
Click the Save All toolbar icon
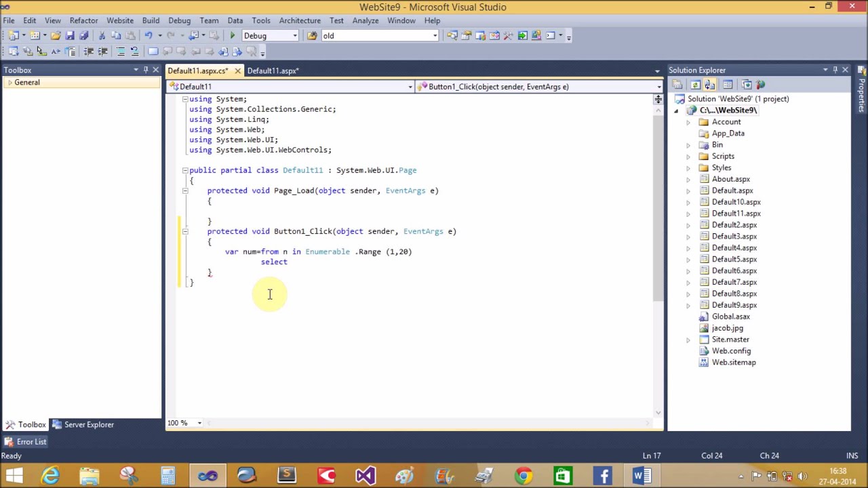[x=83, y=36]
